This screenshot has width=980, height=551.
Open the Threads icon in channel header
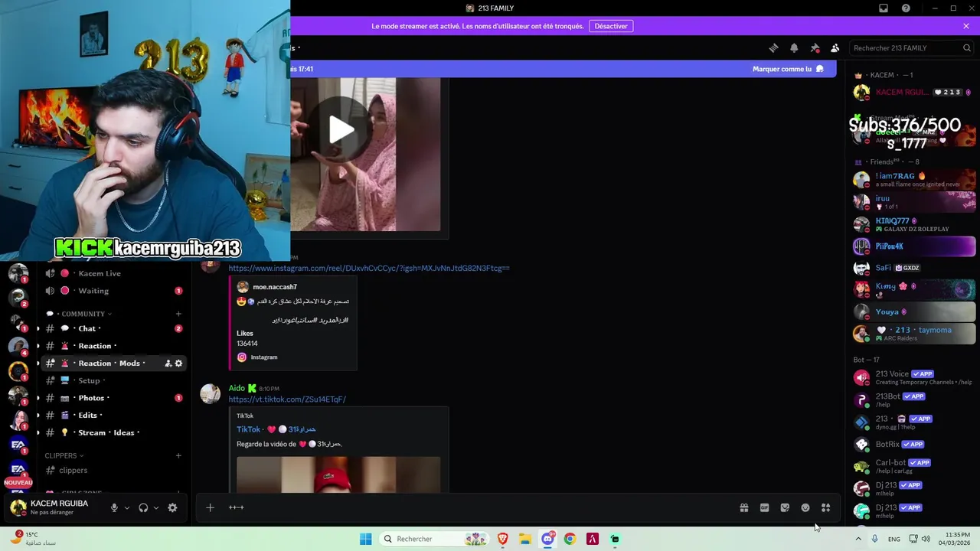click(773, 47)
